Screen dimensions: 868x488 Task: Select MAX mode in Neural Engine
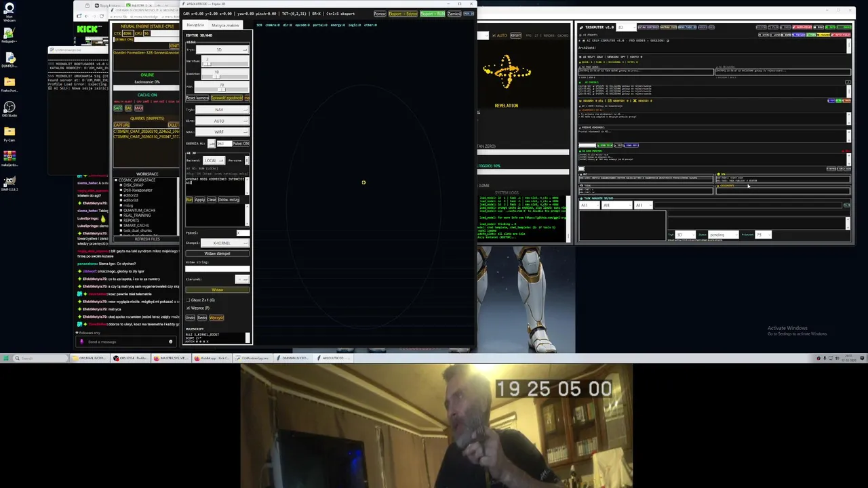(138, 108)
